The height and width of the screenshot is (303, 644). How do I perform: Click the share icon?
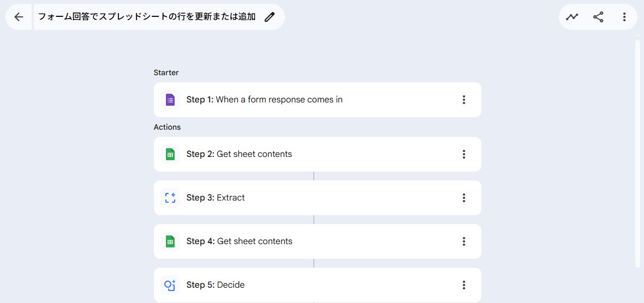tap(598, 17)
